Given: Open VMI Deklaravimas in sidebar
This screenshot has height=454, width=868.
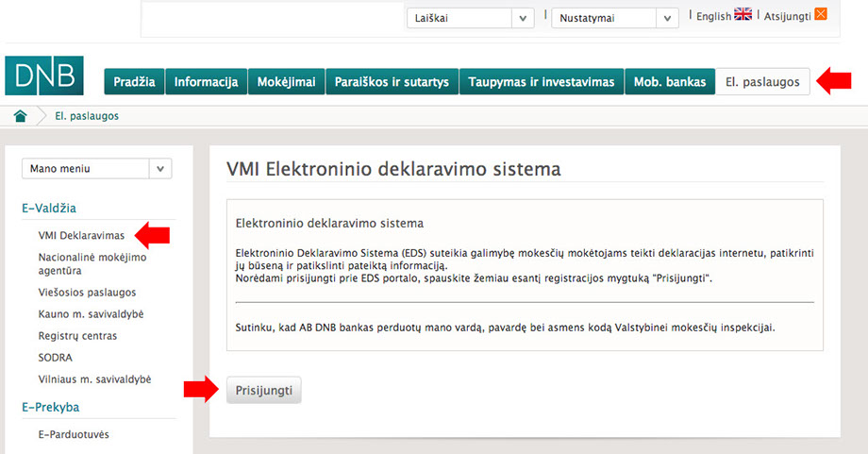Looking at the screenshot, I should coord(81,235).
